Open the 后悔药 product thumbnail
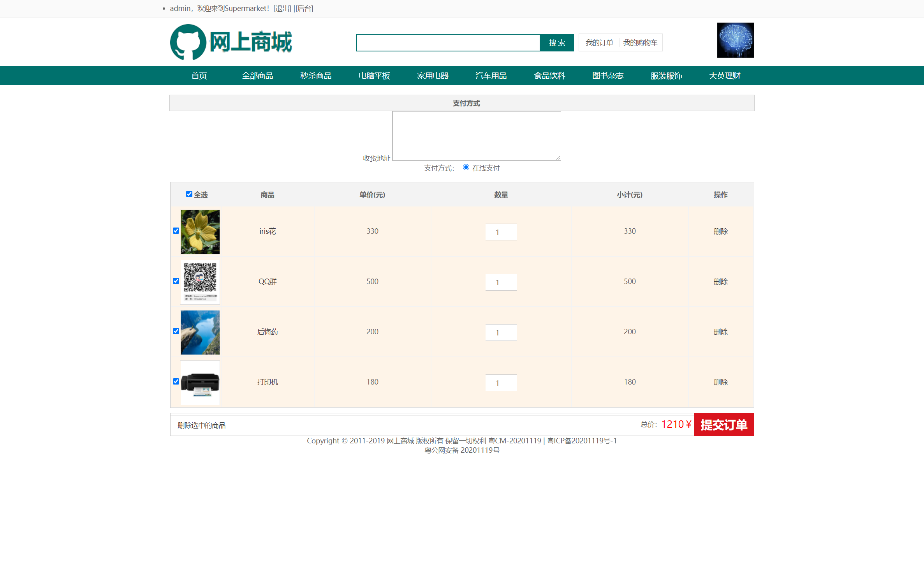This screenshot has height=577, width=924. pos(200,332)
